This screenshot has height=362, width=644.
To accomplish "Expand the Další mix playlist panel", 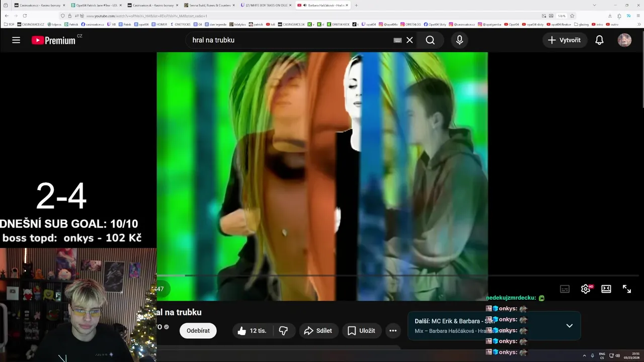I will tap(570, 326).
